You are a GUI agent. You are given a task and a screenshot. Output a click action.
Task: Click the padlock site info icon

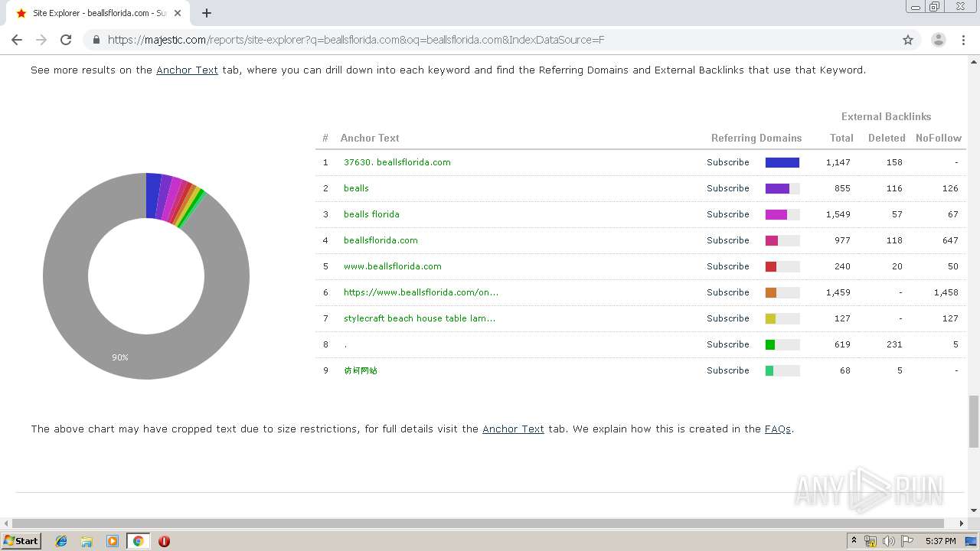coord(95,40)
